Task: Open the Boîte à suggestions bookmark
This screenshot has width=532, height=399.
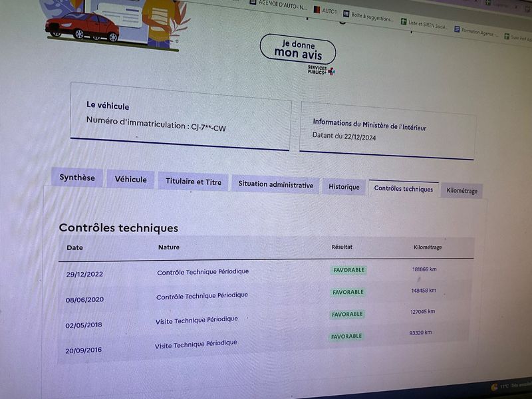Action: 368,16
